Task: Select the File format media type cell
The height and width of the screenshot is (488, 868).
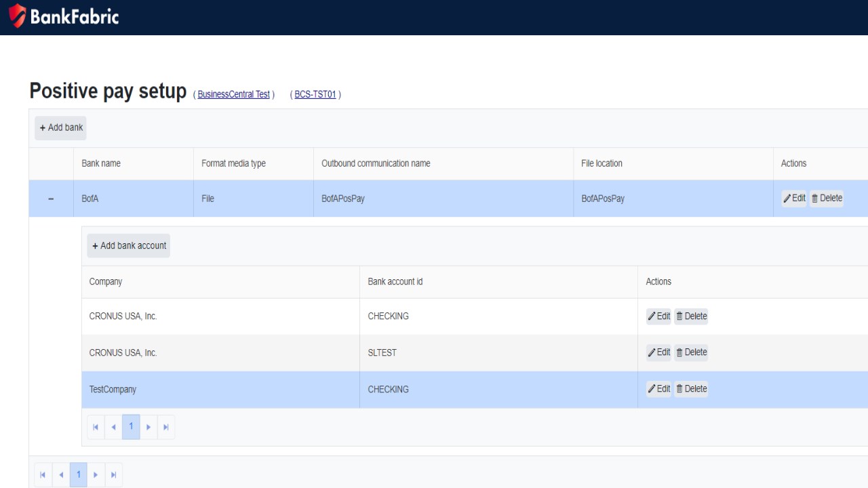Action: (254, 199)
